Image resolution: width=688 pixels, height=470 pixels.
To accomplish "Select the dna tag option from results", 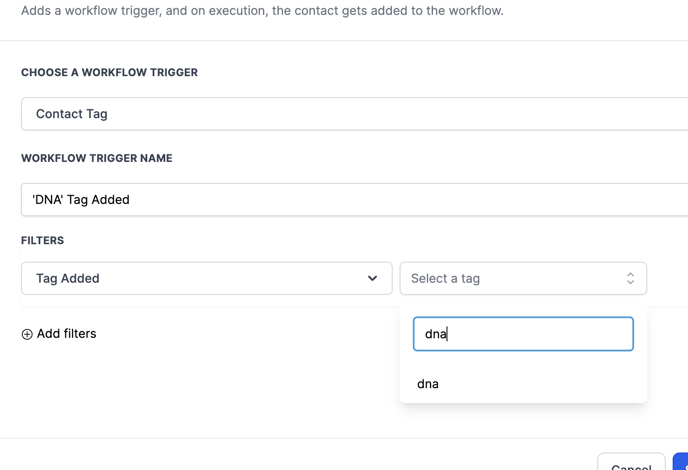I will point(429,384).
